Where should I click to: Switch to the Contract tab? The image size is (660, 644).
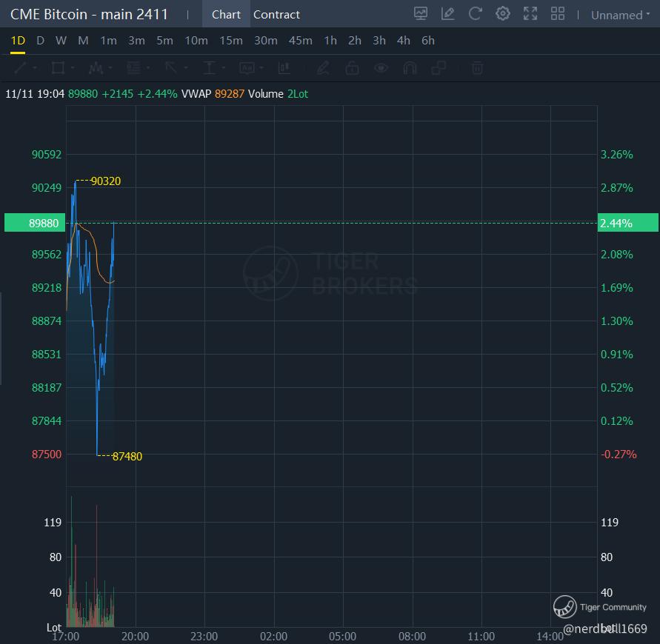coord(276,15)
